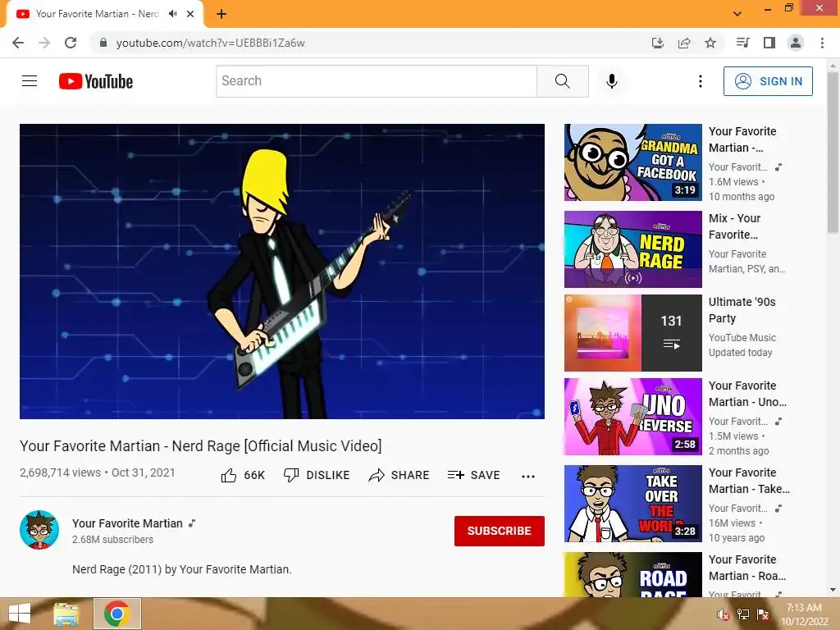This screenshot has width=840, height=630.
Task: Click the Sign In button
Action: (x=768, y=81)
